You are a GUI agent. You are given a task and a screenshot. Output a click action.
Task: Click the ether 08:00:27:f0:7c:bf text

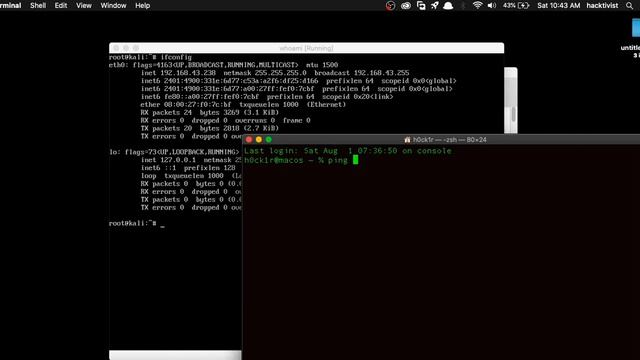pos(186,104)
